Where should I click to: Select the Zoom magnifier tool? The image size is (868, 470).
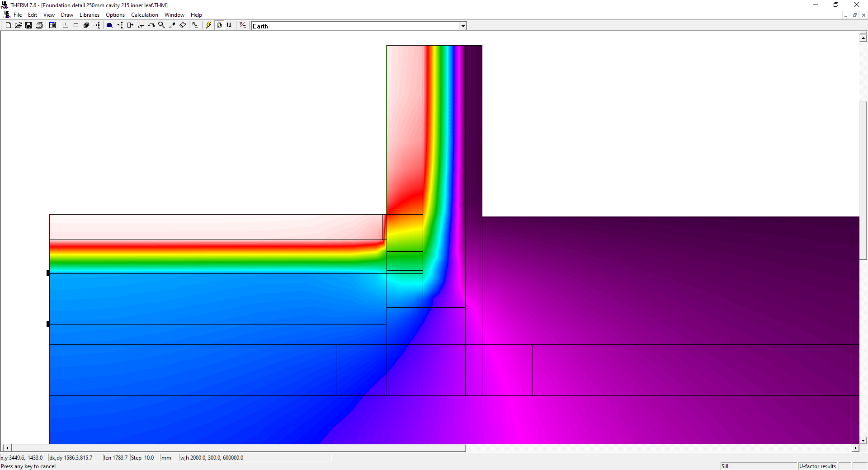[x=161, y=25]
